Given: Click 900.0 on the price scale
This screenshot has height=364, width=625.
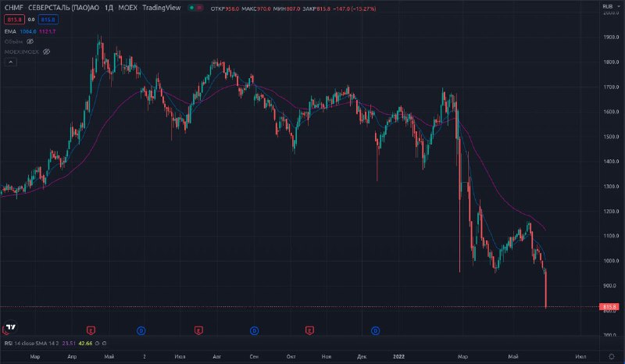Looking at the screenshot, I should point(611,286).
